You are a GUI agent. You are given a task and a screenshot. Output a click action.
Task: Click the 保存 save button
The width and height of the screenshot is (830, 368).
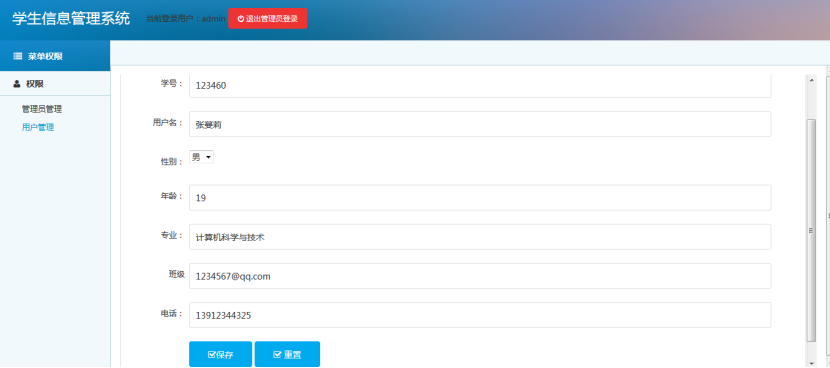pyautogui.click(x=220, y=354)
